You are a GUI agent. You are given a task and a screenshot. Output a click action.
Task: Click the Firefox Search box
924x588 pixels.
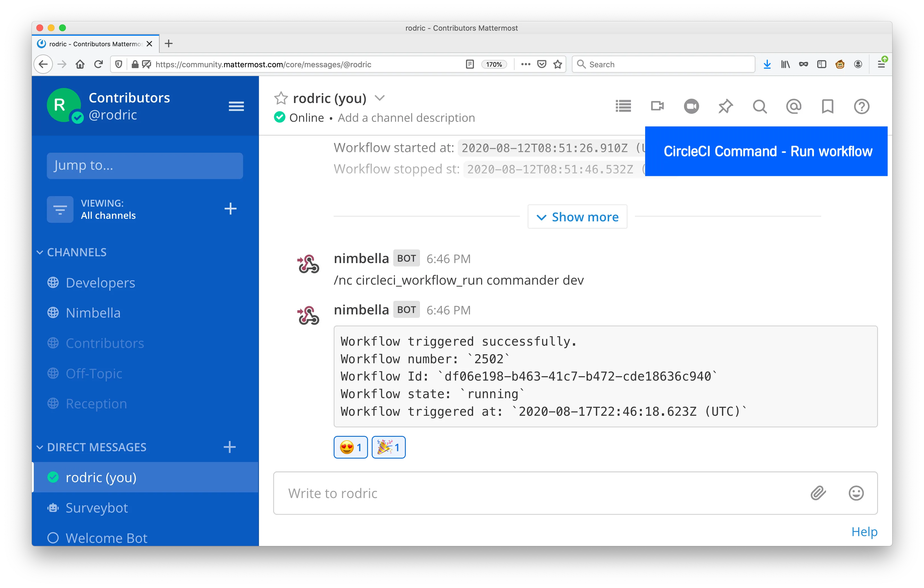(664, 64)
